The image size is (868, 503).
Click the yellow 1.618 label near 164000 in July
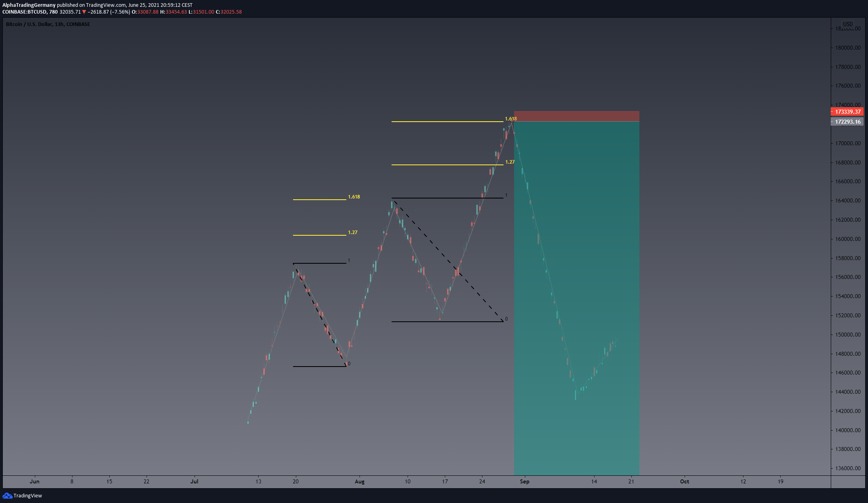pos(354,197)
